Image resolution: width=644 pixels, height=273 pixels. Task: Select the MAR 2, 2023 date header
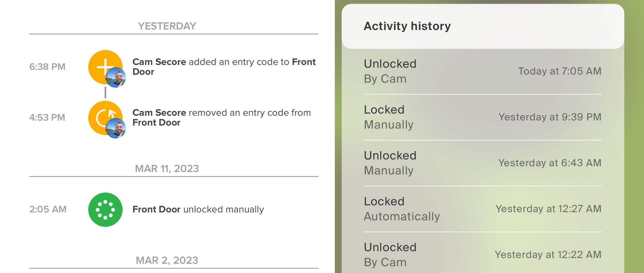(167, 260)
